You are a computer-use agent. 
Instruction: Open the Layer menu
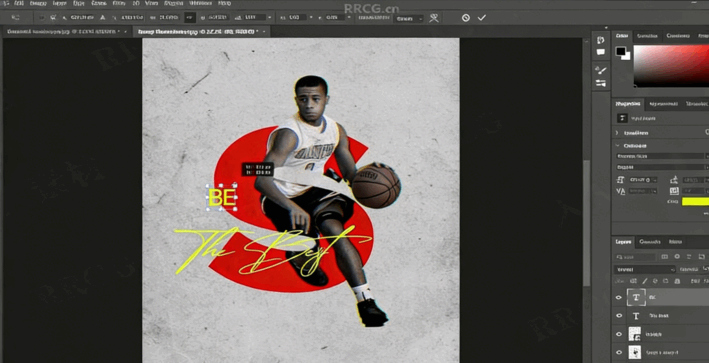(x=59, y=3)
